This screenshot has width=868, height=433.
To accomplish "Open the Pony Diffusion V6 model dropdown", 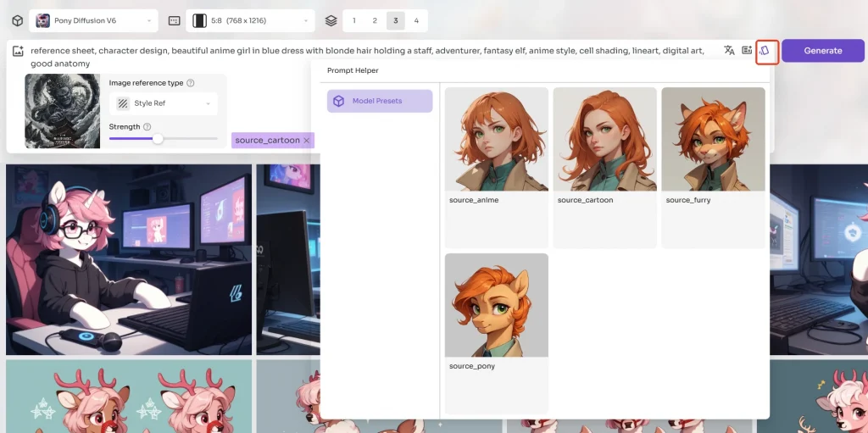I will 93,21.
